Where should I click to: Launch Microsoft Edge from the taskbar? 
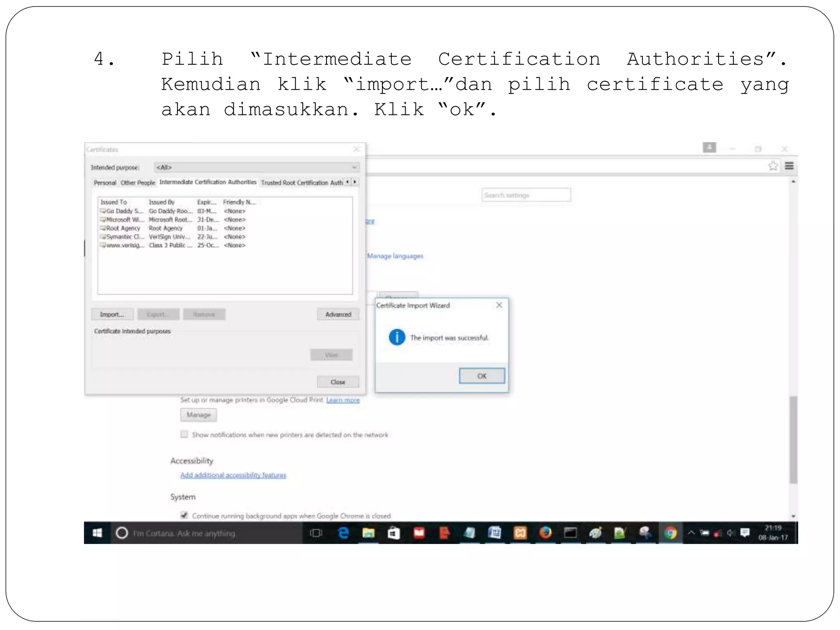tap(343, 533)
